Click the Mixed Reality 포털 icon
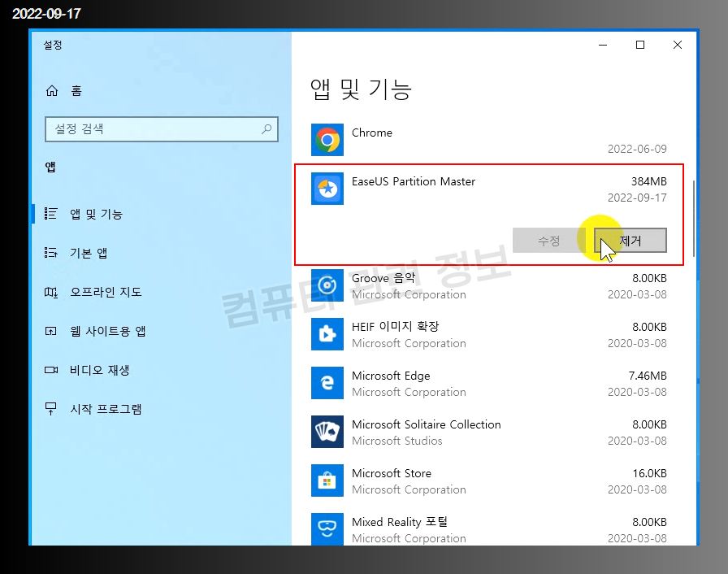 point(327,529)
